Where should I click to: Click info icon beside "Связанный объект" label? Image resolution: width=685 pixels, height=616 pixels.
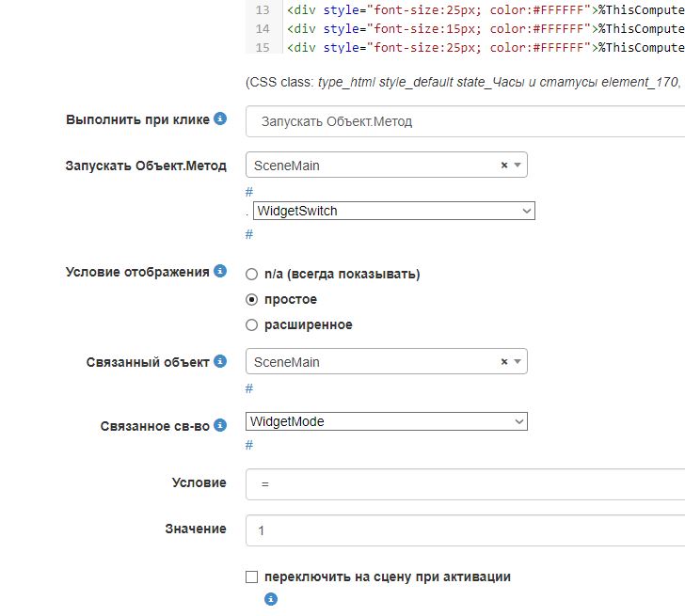click(220, 361)
